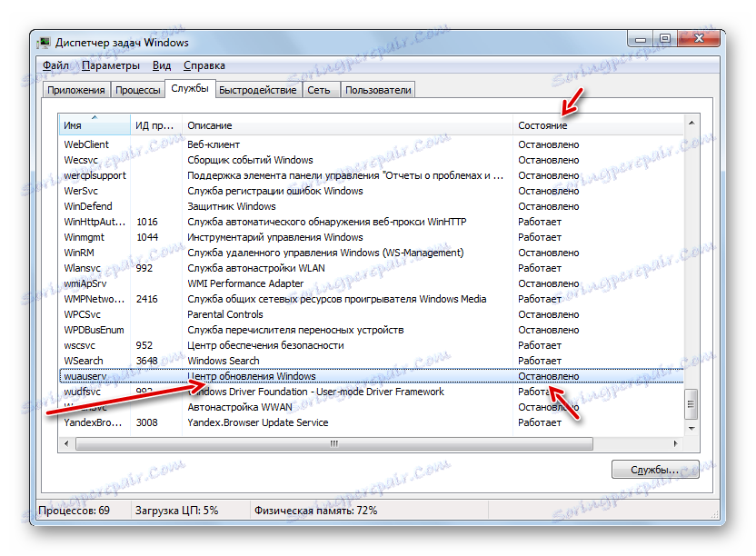
Task: Click the Task Manager title bar icon
Action: [45, 43]
